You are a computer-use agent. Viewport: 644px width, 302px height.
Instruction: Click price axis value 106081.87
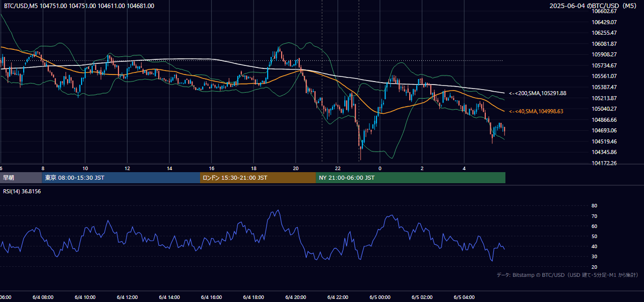pyautogui.click(x=604, y=44)
